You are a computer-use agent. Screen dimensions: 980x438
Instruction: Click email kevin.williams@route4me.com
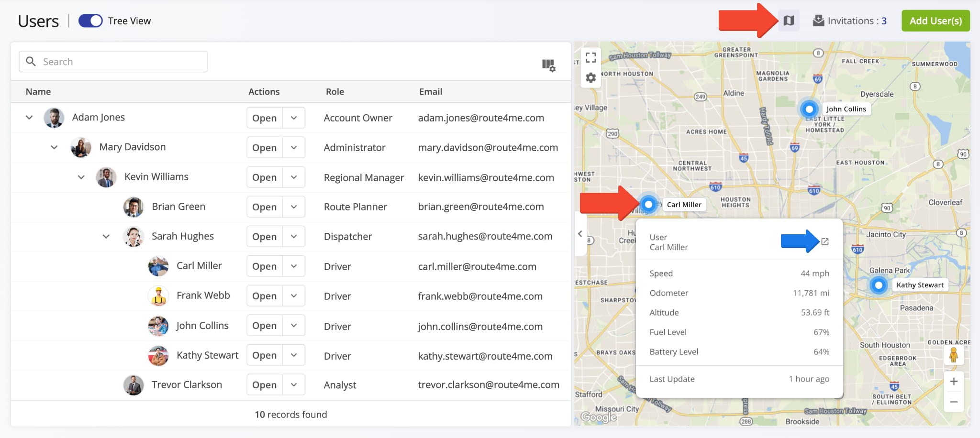click(486, 177)
